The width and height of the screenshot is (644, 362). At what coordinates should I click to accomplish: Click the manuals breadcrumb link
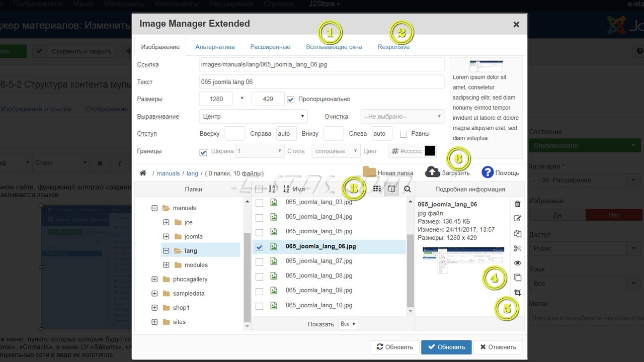coord(168,173)
